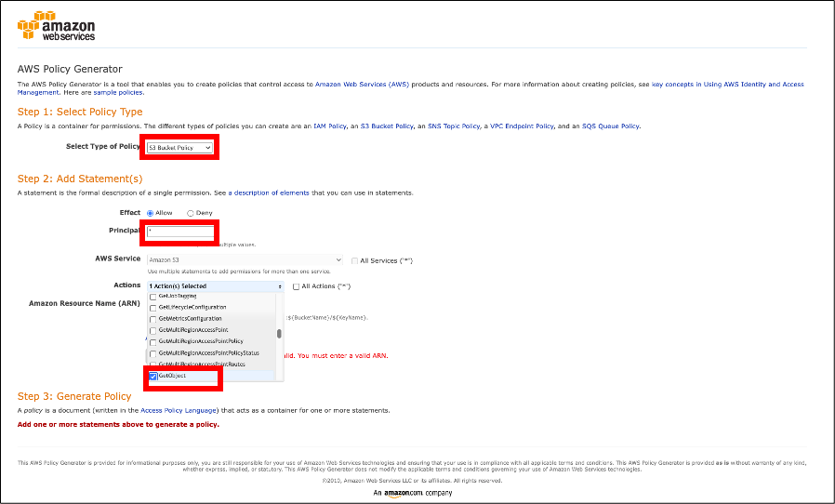Open the Select Type of Policy dropdown

[179, 148]
